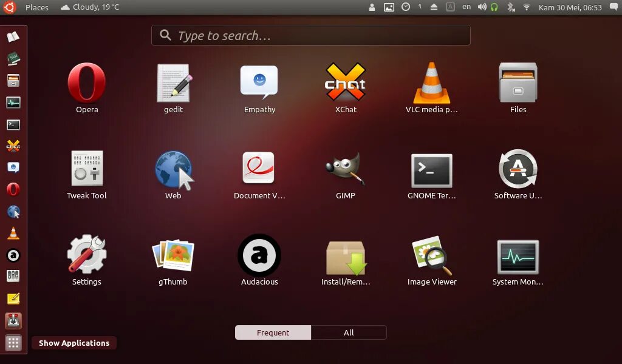
Task: Click the XChat icon in the dock
Action: 13,146
